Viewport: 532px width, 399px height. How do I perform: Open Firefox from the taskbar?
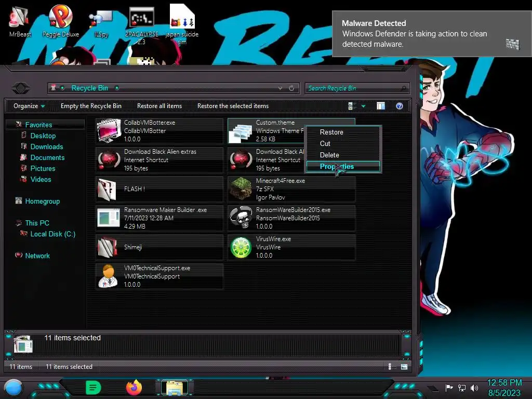click(x=134, y=387)
